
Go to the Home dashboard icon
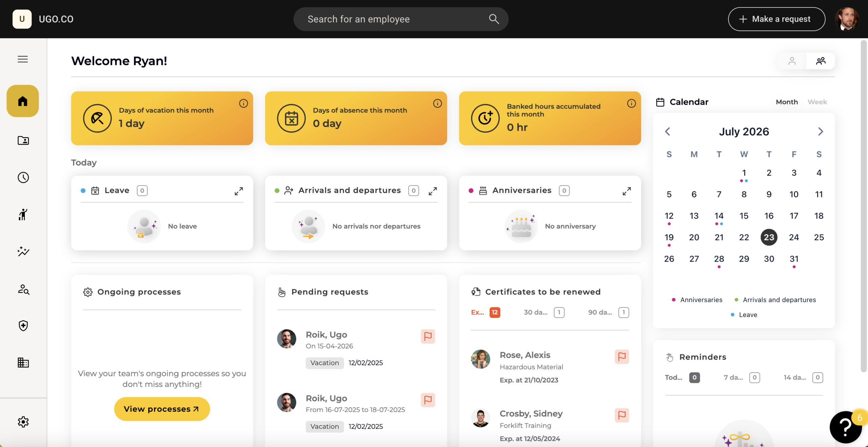point(23,101)
